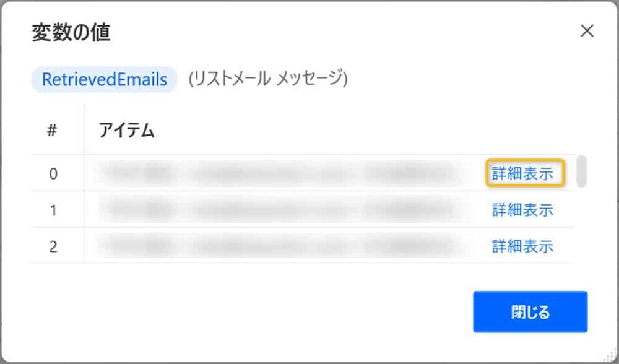The height and width of the screenshot is (364, 619).
Task: Click the 変数の値 dialog title text
Action: [x=71, y=33]
